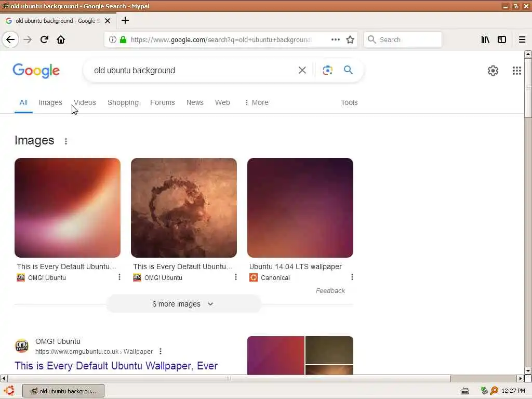
Task: Open purple-red wallpaper thumbnail in bottom result
Action: [x=276, y=355]
